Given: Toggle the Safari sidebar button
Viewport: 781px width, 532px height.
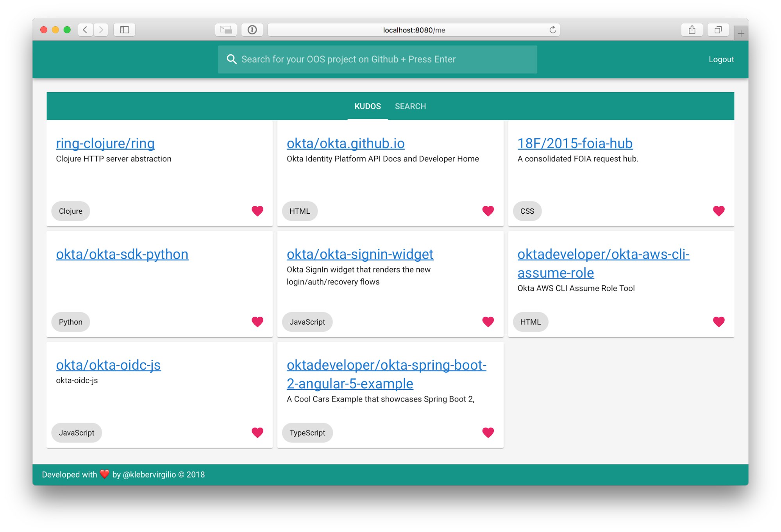Looking at the screenshot, I should pyautogui.click(x=124, y=30).
